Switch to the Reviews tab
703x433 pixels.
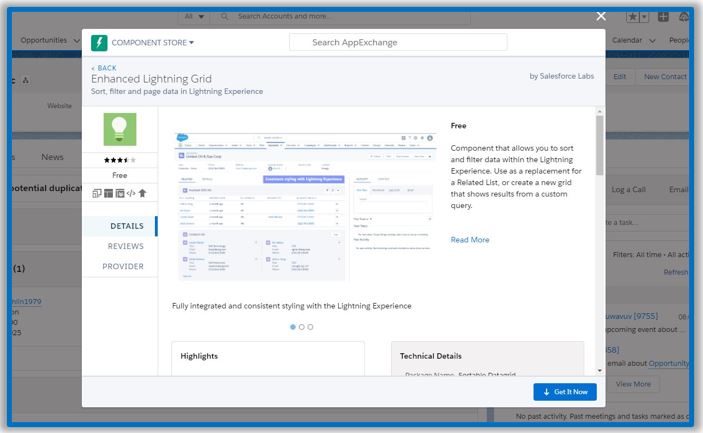(x=126, y=246)
